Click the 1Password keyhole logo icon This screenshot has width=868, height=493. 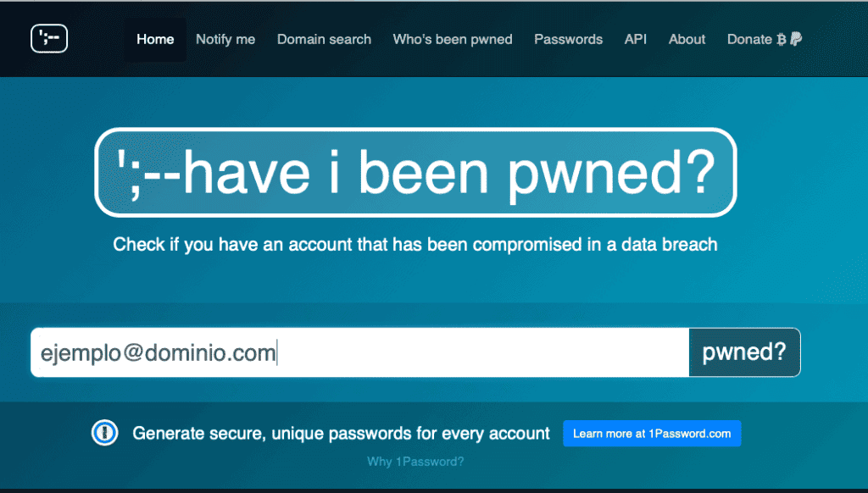tap(105, 433)
